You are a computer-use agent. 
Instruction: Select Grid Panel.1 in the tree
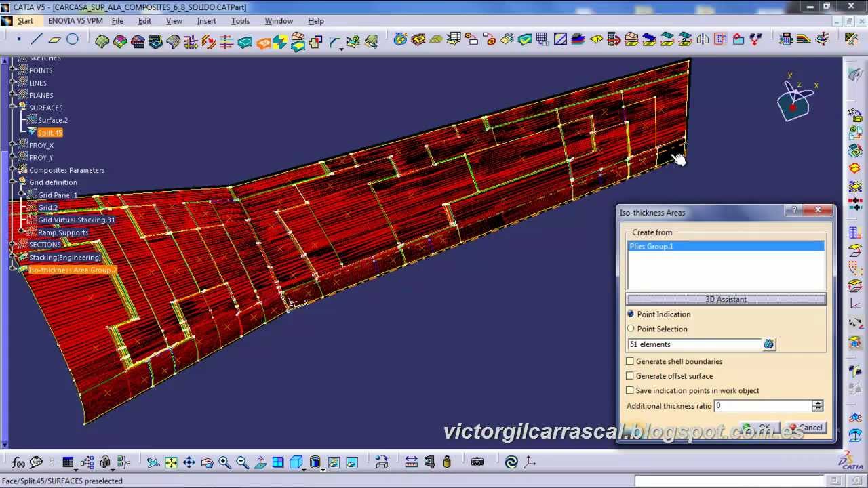click(58, 195)
